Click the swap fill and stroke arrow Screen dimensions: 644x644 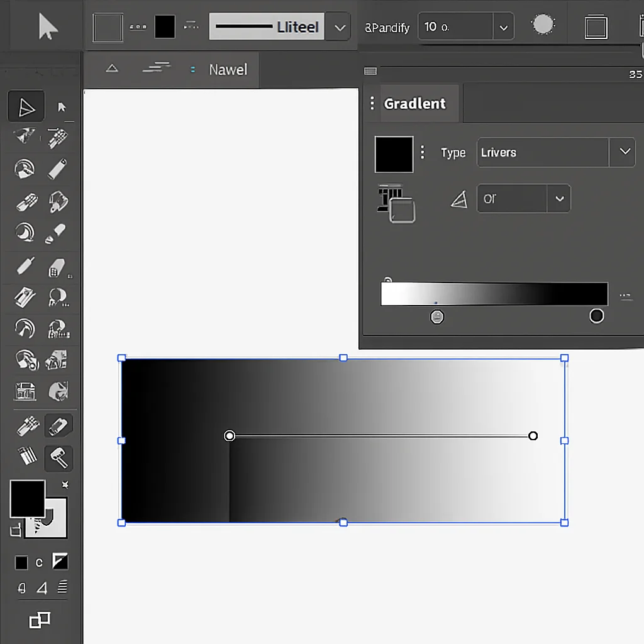[x=65, y=485]
